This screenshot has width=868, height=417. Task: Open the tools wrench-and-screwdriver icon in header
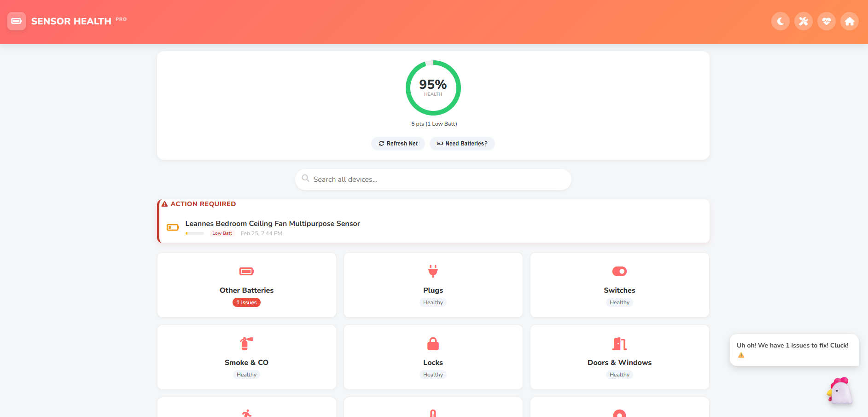[804, 21]
